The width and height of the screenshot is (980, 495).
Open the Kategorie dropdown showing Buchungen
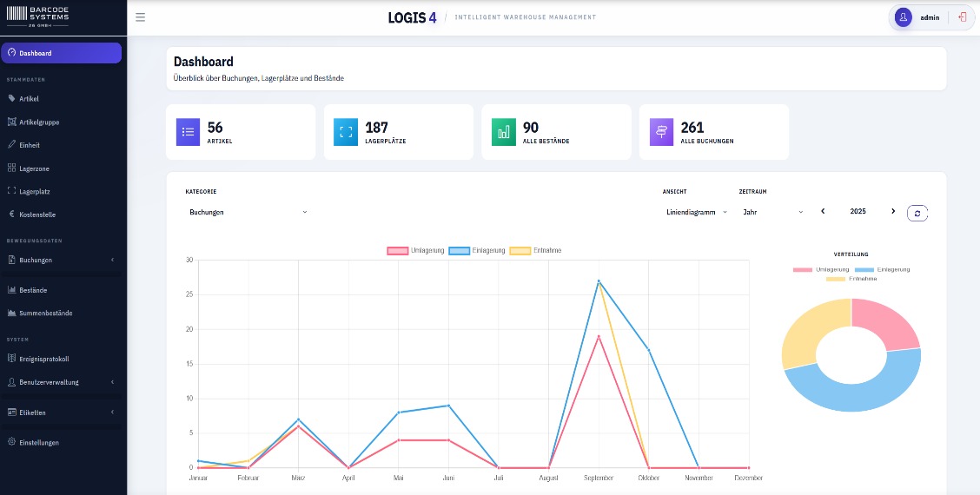tap(248, 212)
